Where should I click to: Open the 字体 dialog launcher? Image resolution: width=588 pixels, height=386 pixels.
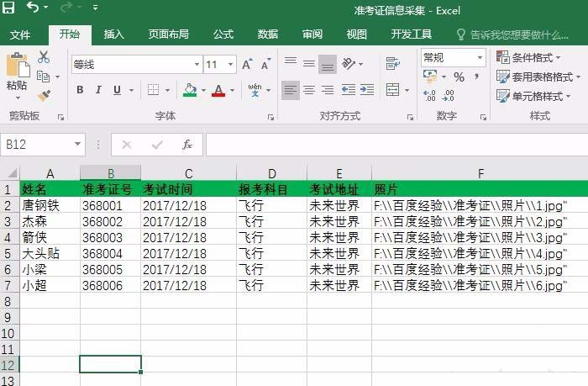(x=270, y=118)
